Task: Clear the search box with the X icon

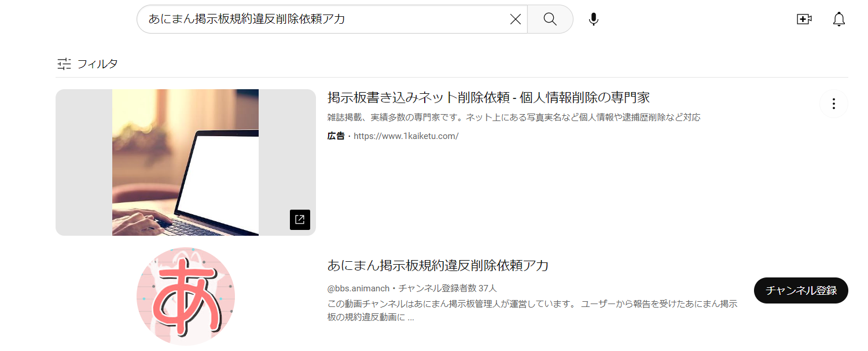Action: click(x=515, y=19)
